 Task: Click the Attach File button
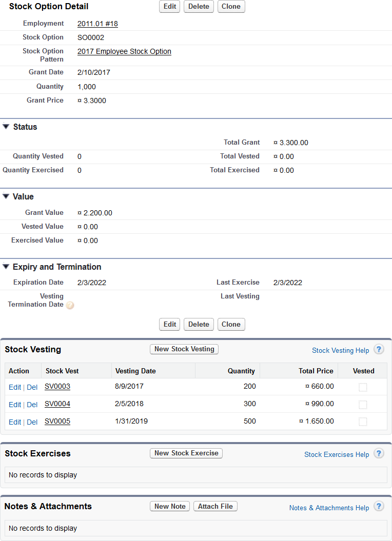(215, 506)
